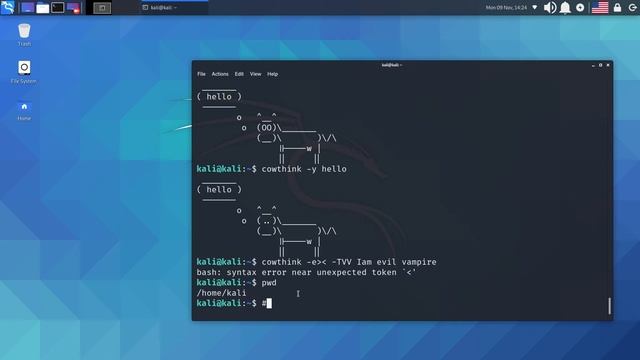Screen dimensions: 640x360
Task: Click the 'pwd' command text
Action: [x=269, y=283]
